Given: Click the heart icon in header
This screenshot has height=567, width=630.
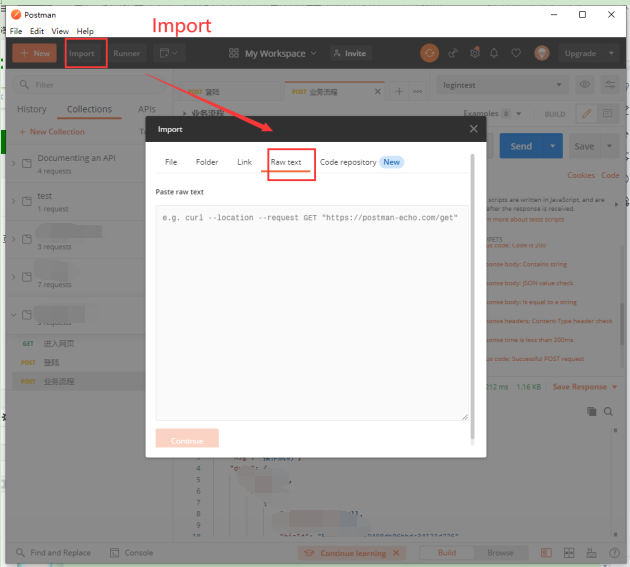Looking at the screenshot, I should [x=516, y=53].
